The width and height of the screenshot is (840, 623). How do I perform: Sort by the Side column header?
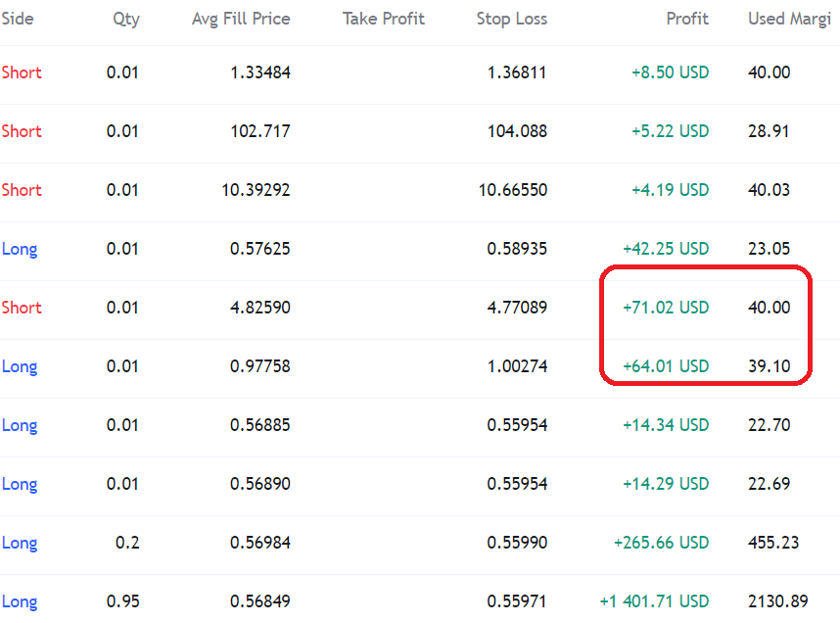[x=18, y=19]
